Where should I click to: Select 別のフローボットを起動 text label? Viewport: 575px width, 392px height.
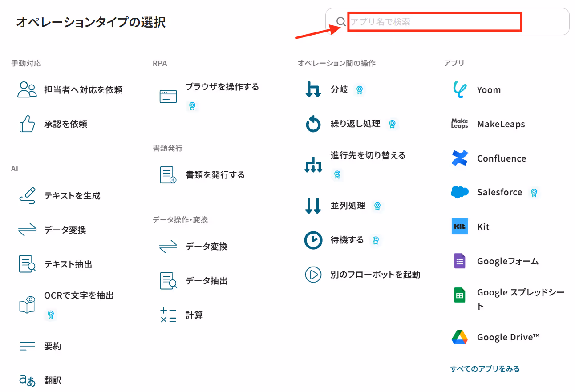pos(376,274)
